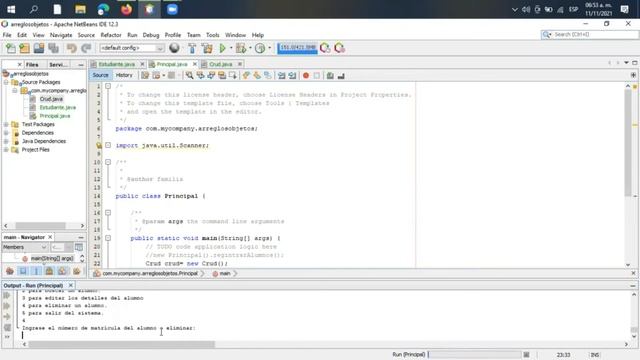Switch to the Crud.java tab
Image resolution: width=640 pixels, height=360 pixels.
point(220,64)
